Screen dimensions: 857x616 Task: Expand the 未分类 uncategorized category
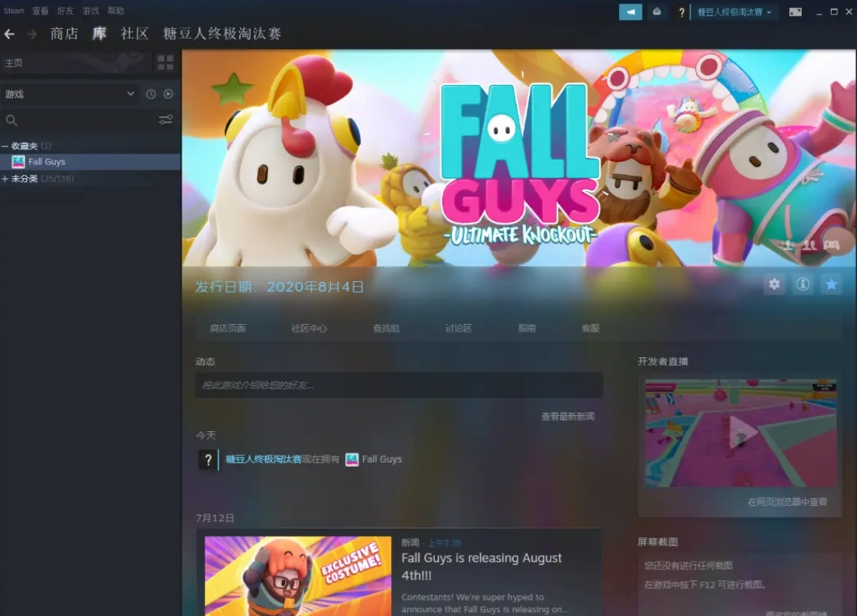pos(5,179)
